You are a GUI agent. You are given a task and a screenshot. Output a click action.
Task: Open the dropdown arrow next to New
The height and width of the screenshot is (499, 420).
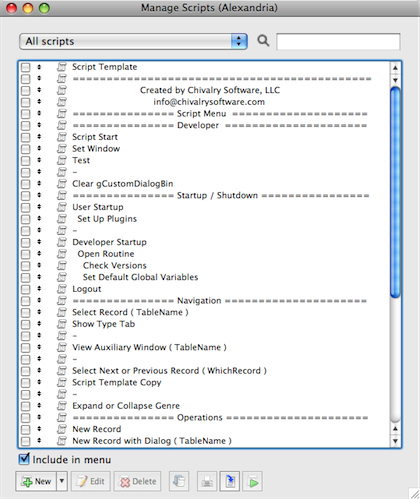[x=62, y=481]
